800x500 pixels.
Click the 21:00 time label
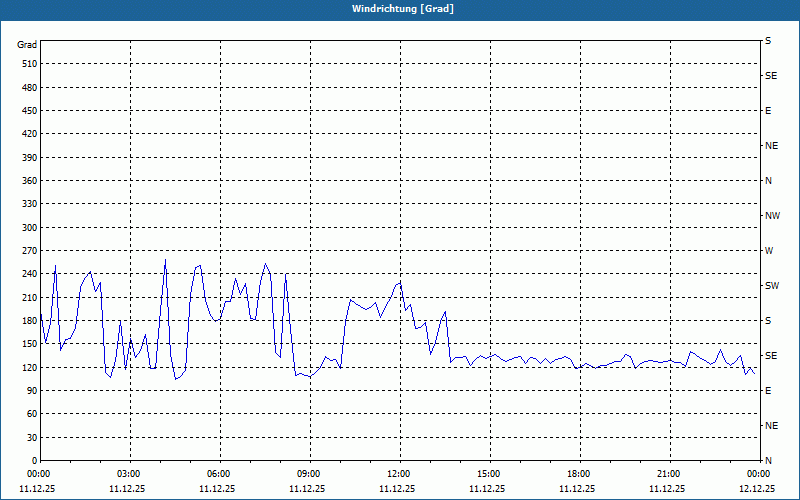(x=670, y=474)
